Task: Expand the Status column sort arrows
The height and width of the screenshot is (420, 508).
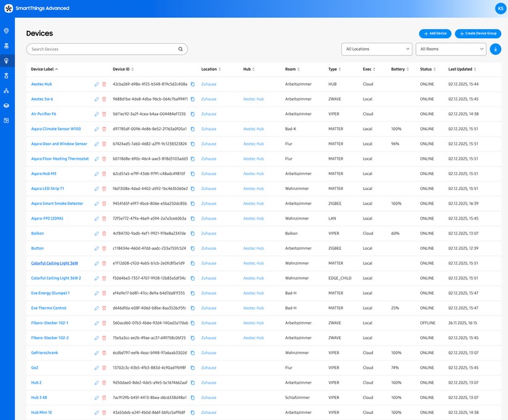Action: (433, 68)
